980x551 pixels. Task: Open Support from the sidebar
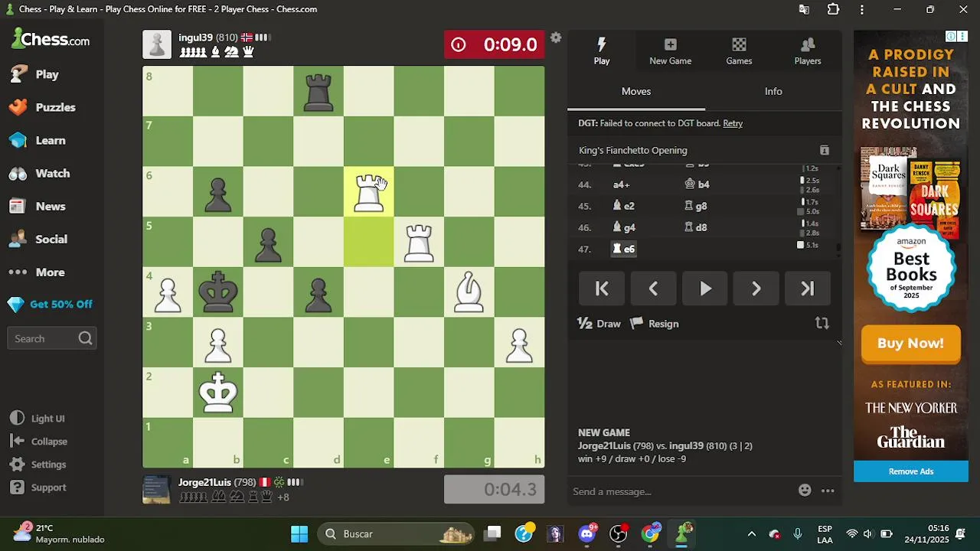[38, 487]
